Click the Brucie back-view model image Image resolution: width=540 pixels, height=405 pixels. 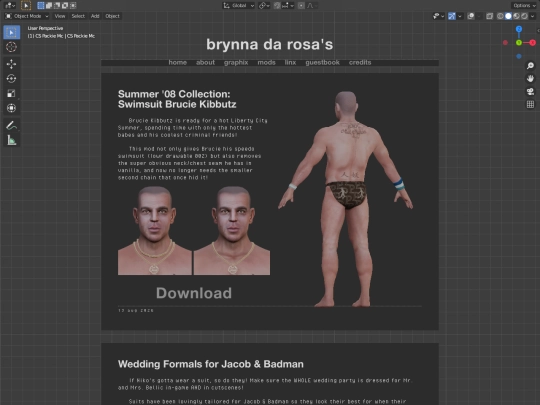point(345,199)
